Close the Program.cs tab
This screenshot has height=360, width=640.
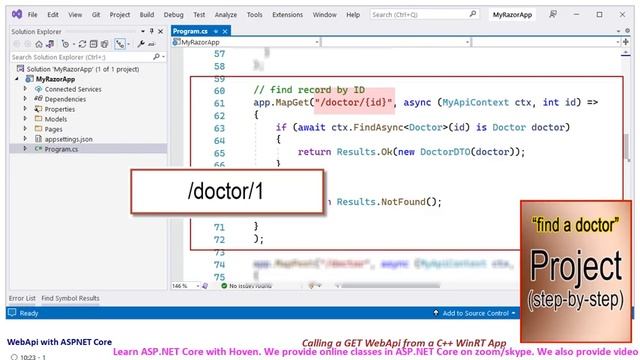225,31
